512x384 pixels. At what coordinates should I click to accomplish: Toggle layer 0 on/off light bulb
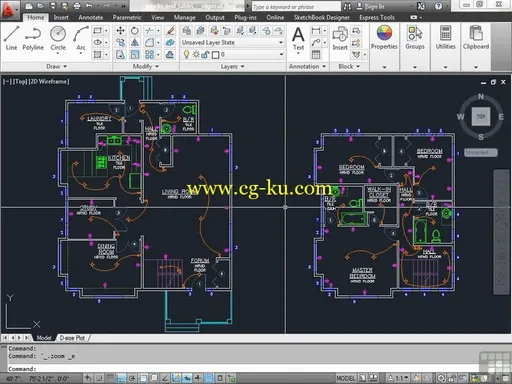pyautogui.click(x=187, y=54)
